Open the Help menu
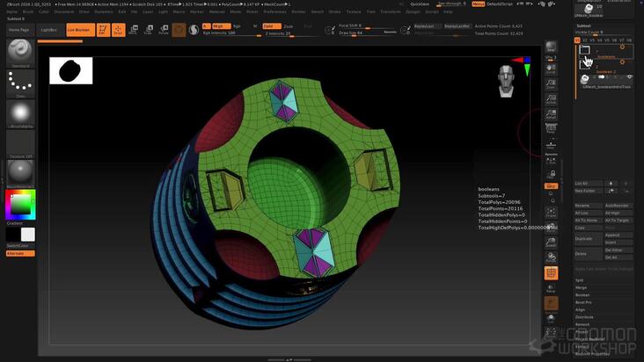644x362 pixels. [448, 12]
